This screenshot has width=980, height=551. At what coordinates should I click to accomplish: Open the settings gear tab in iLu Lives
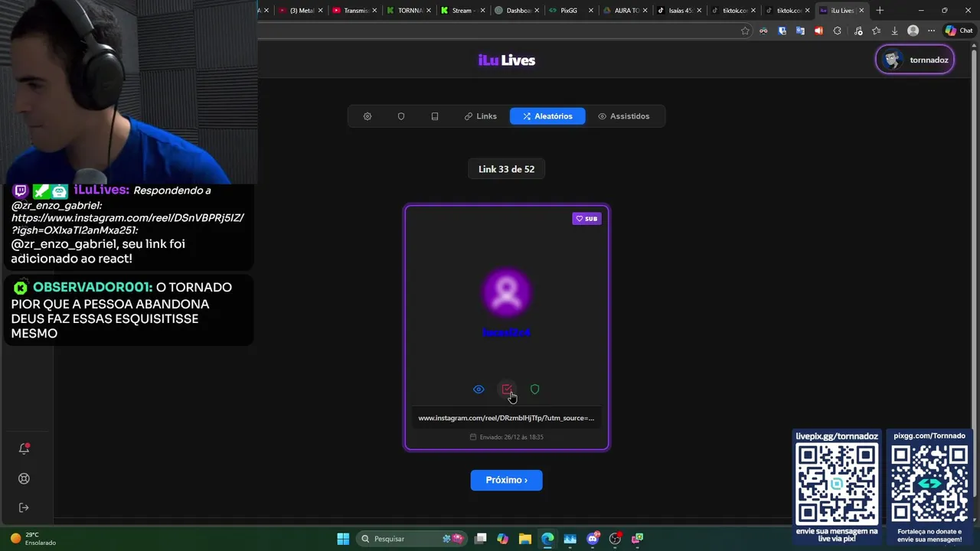[367, 116]
